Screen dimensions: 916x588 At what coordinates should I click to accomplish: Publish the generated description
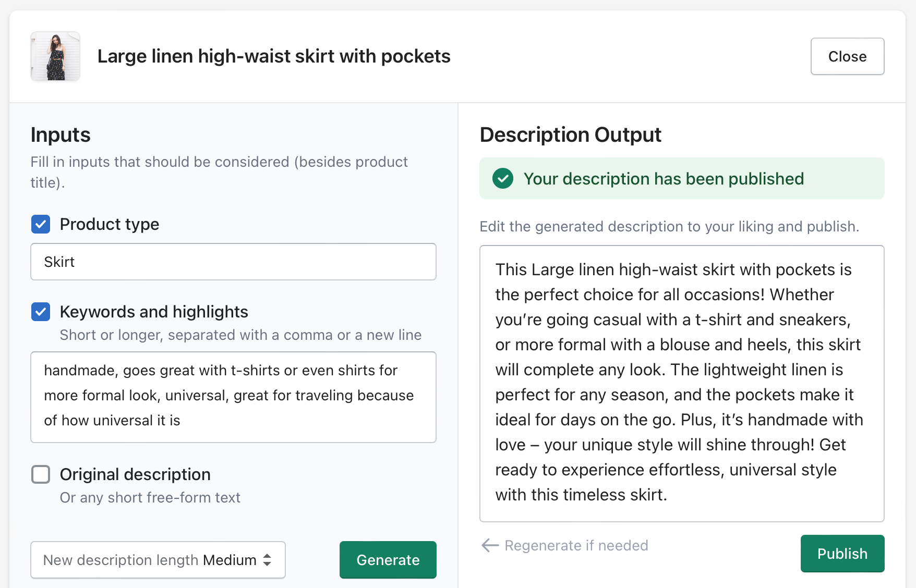842,554
